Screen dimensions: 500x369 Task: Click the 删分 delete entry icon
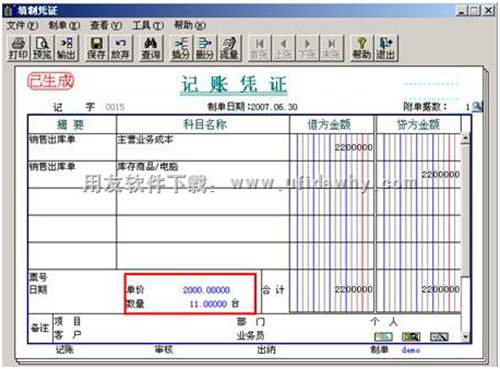pyautogui.click(x=205, y=49)
